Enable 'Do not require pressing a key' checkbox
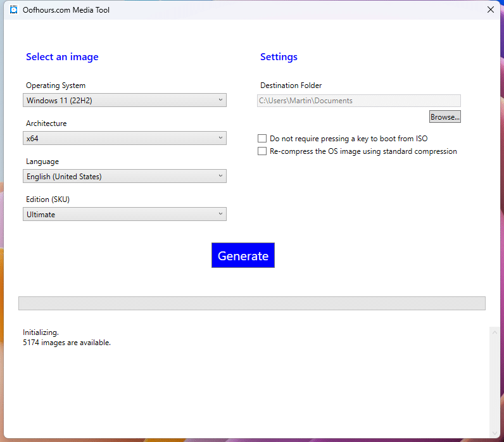This screenshot has height=442, width=504. [x=262, y=139]
